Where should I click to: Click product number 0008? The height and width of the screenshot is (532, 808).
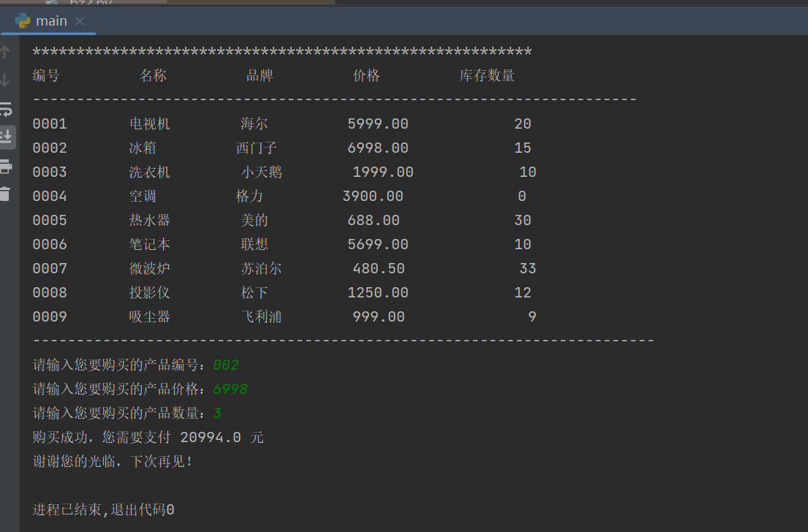click(x=50, y=293)
